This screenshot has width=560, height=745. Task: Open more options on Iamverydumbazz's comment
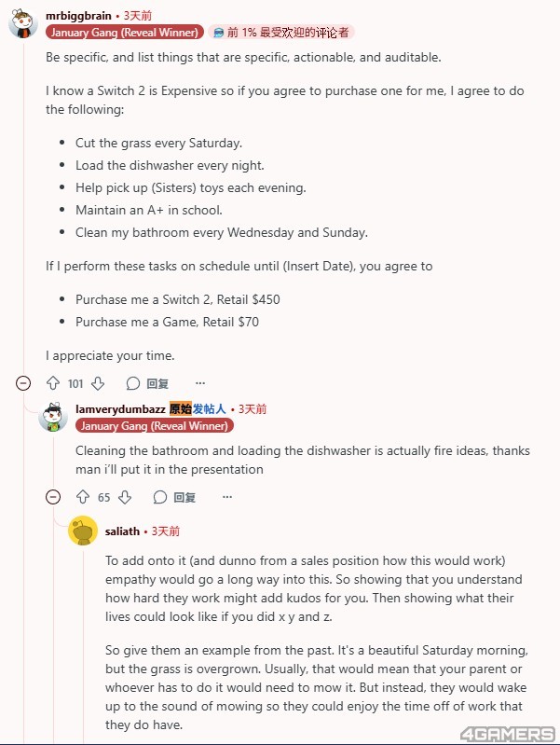point(227,497)
